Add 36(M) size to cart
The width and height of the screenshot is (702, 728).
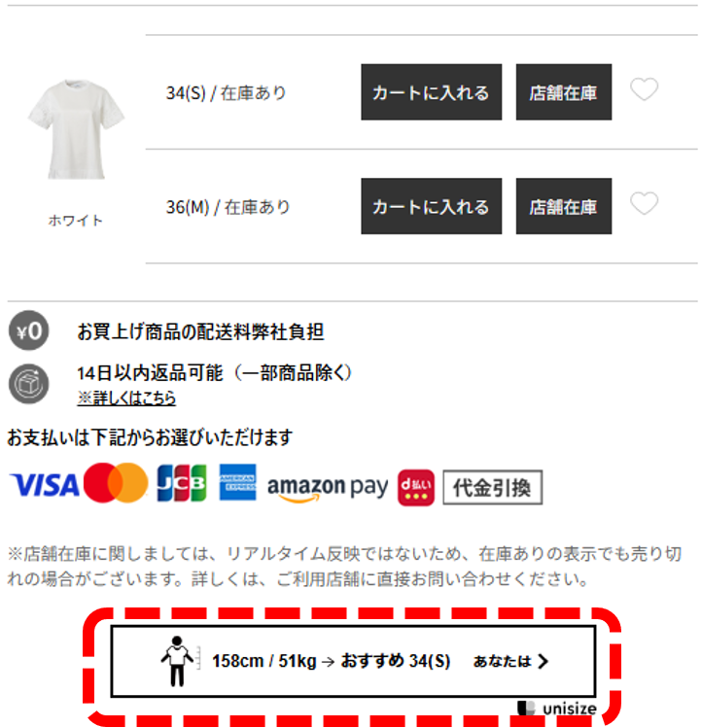[x=431, y=206]
